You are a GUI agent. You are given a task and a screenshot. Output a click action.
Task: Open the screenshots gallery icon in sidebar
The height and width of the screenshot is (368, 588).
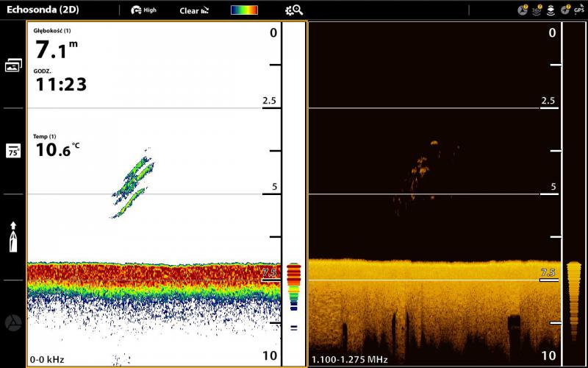click(13, 66)
